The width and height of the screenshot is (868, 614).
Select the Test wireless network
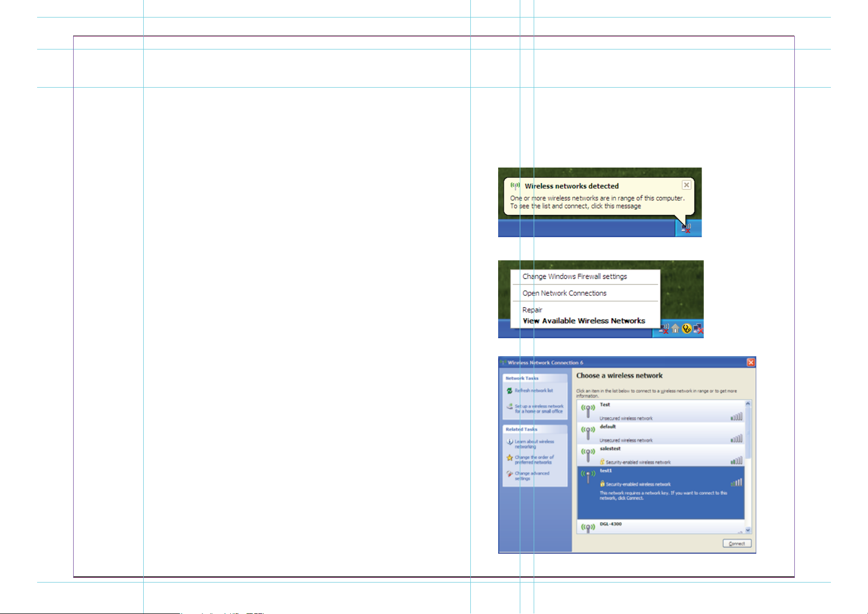point(660,411)
